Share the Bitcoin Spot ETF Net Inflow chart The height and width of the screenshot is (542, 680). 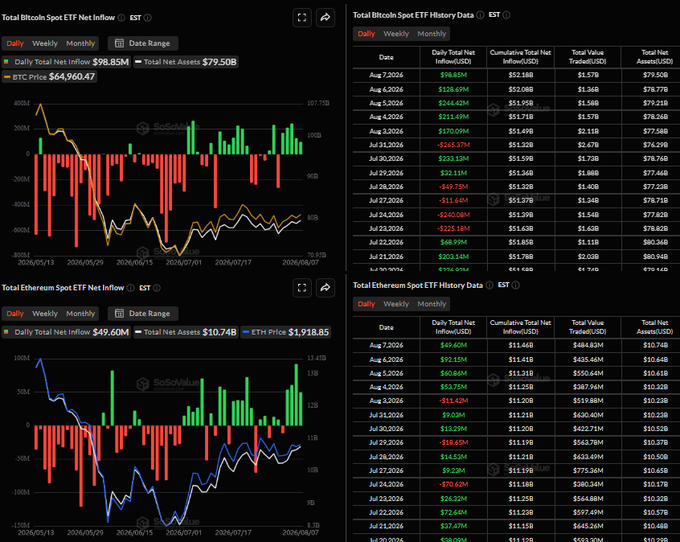coord(325,18)
